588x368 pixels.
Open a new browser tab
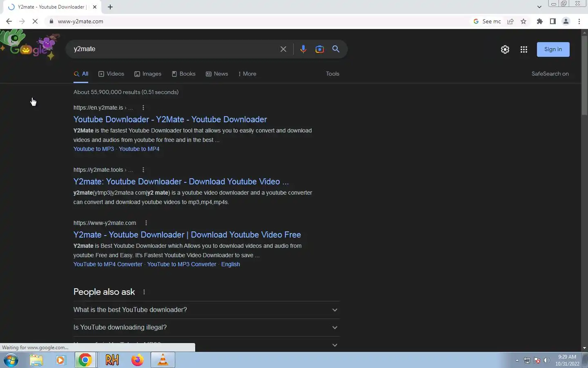click(x=110, y=7)
